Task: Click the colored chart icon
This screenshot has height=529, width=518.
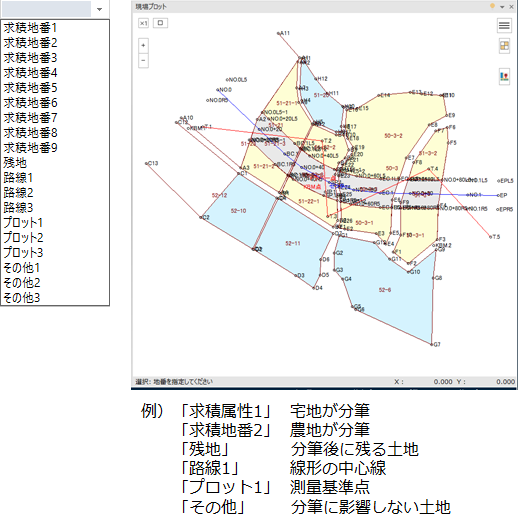Action: pos(504,76)
